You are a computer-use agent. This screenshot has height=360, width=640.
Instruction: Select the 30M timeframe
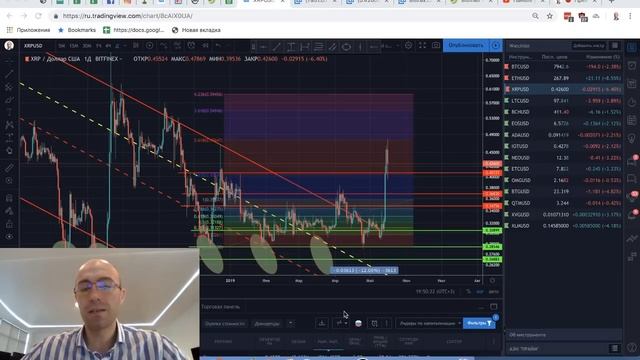[87, 46]
